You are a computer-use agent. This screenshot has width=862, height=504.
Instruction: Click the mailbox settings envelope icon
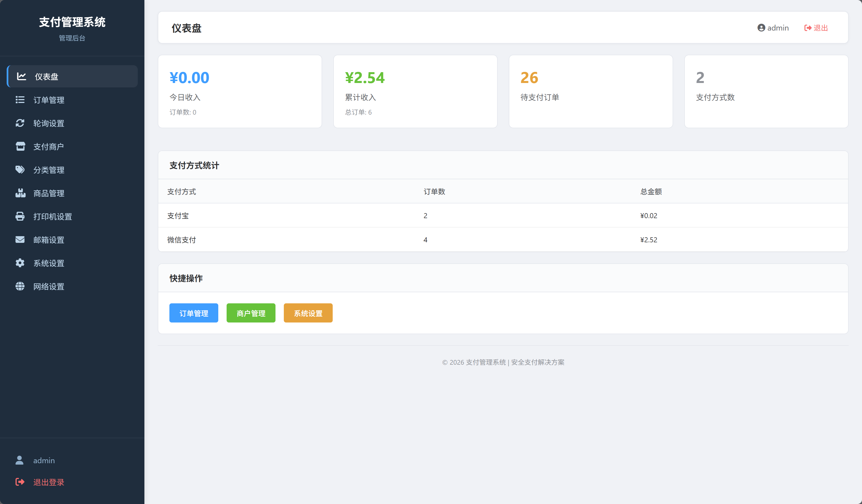coord(20,239)
